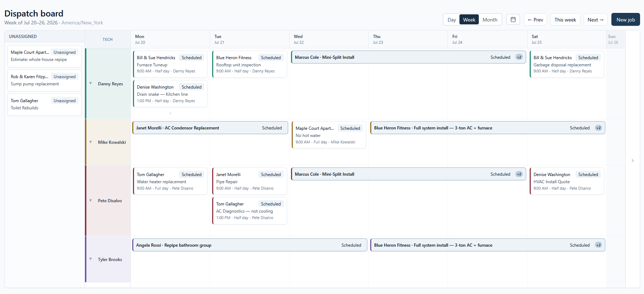
Task: Open Tyler Brooks Blue Heron Full system install
Action: (x=488, y=245)
